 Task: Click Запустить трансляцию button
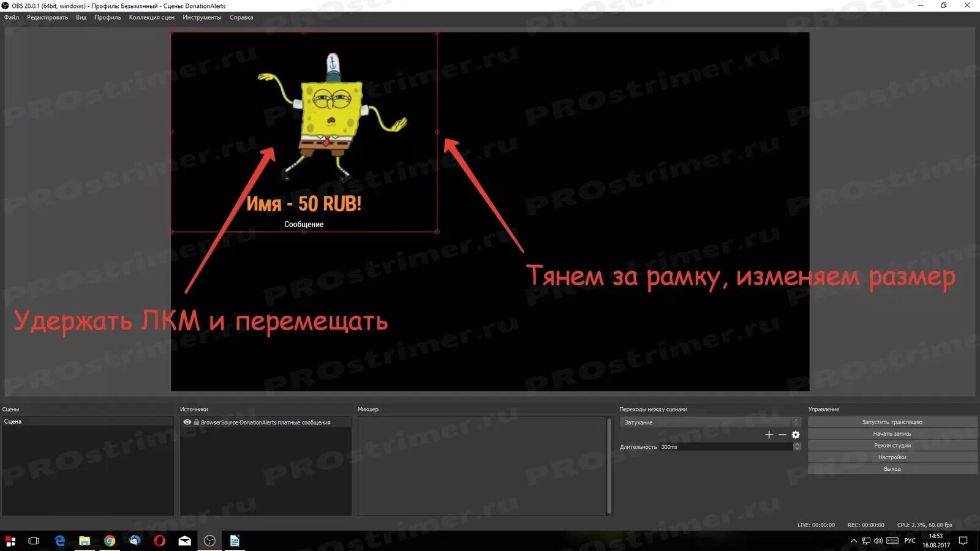click(892, 422)
